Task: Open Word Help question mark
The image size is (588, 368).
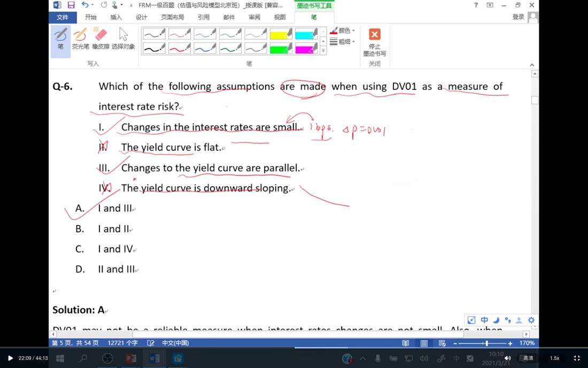Action: pyautogui.click(x=476, y=5)
